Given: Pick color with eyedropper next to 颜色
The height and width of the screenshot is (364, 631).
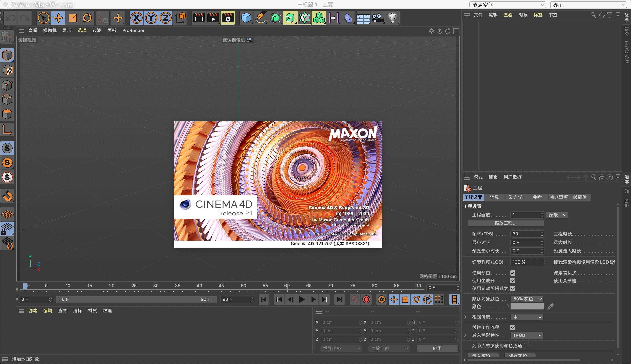Looking at the screenshot, I should point(550,306).
